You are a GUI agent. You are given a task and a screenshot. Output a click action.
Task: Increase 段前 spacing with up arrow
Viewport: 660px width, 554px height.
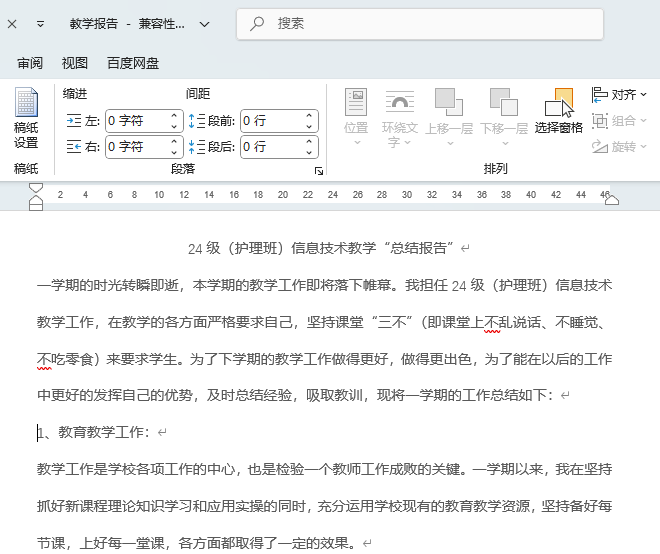click(x=309, y=116)
